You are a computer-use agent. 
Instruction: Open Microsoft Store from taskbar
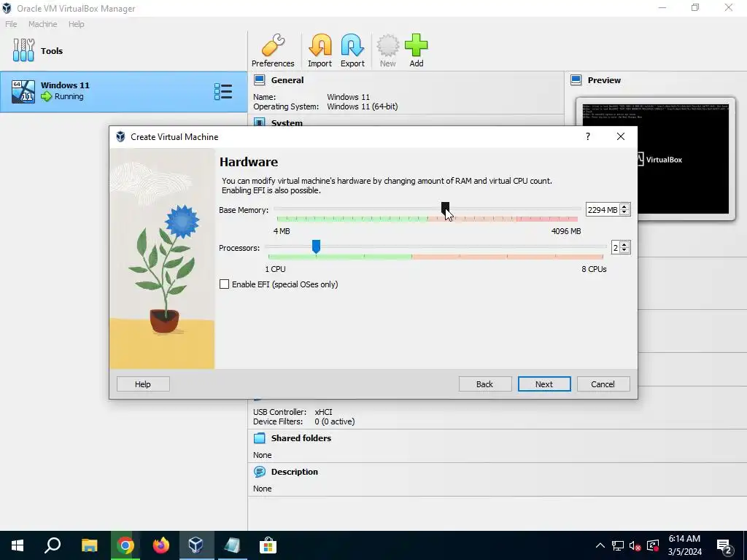268,545
